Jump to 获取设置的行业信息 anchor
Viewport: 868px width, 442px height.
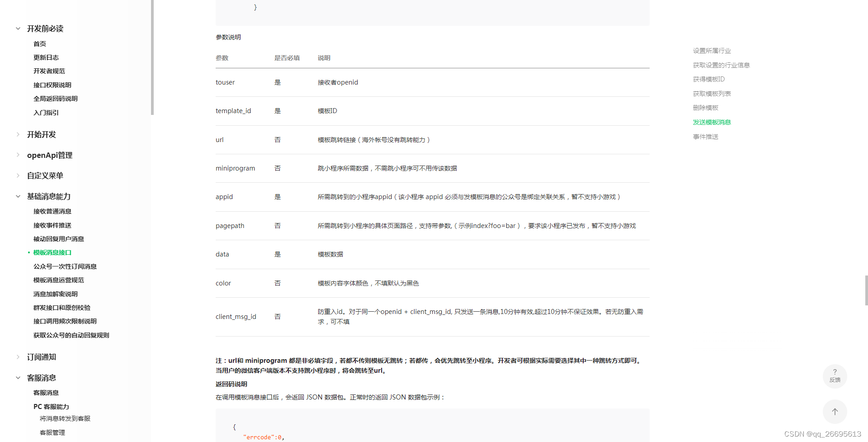722,65
